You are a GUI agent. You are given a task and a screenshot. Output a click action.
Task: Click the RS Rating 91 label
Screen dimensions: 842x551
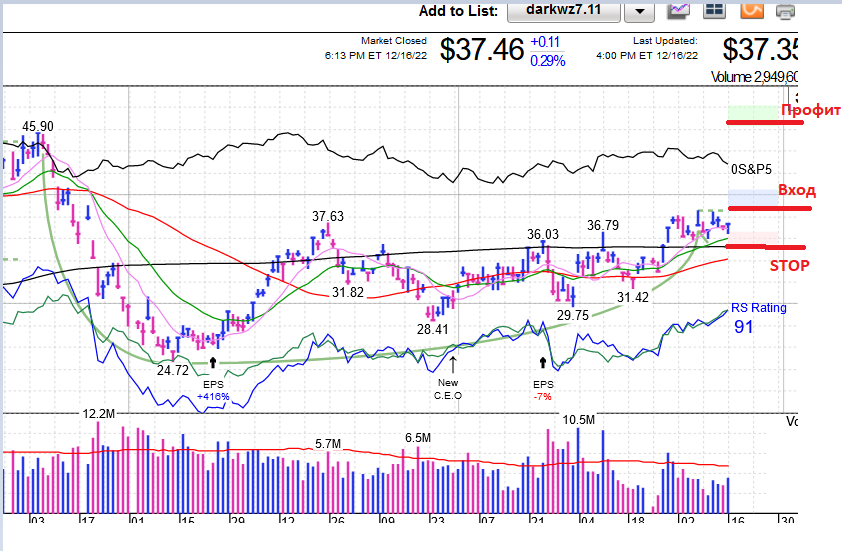[758, 317]
